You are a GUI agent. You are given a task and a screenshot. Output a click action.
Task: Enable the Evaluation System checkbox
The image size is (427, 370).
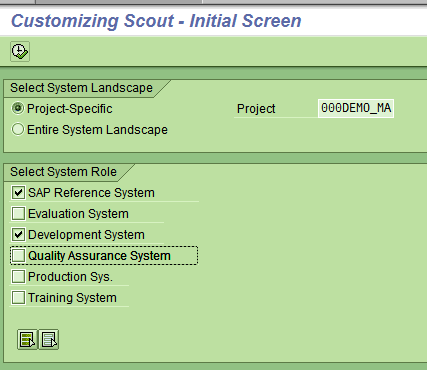[x=18, y=214]
